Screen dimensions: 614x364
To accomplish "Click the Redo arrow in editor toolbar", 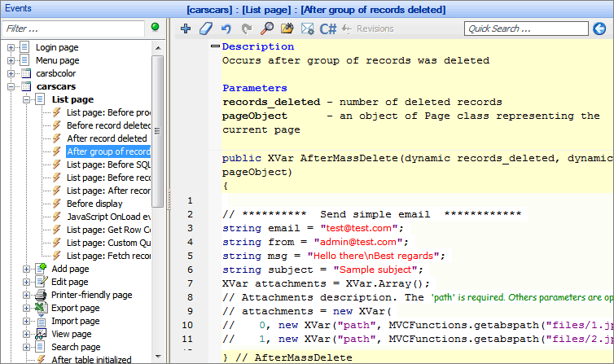I will (245, 29).
